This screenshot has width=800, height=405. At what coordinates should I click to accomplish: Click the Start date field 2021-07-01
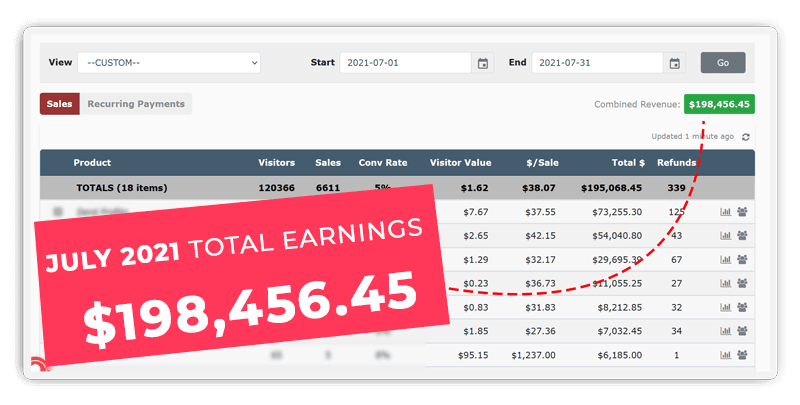tap(405, 63)
